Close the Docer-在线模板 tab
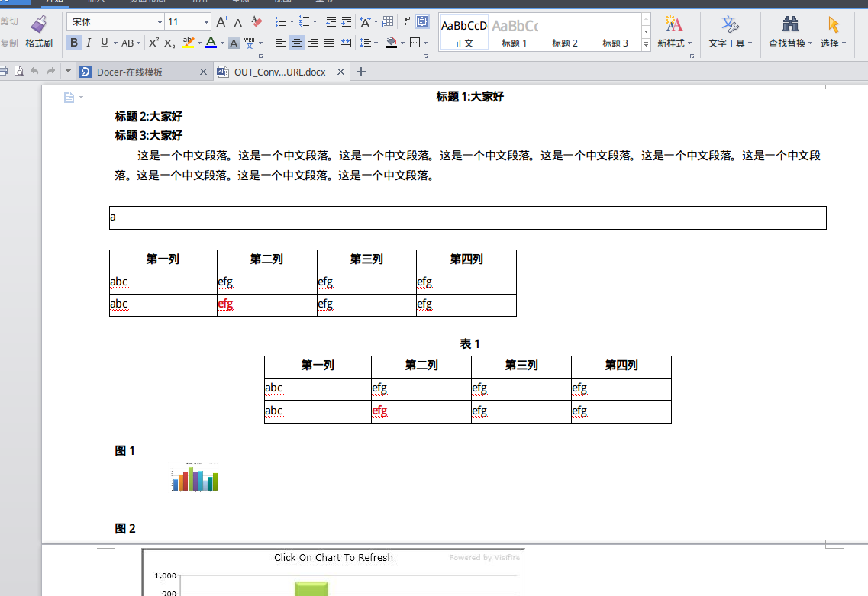This screenshot has width=868, height=596. [x=203, y=72]
